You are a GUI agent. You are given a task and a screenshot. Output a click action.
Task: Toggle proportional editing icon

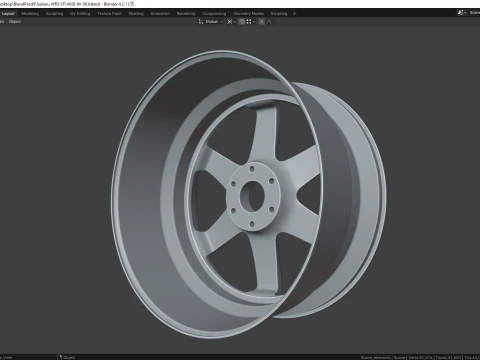[x=262, y=22]
